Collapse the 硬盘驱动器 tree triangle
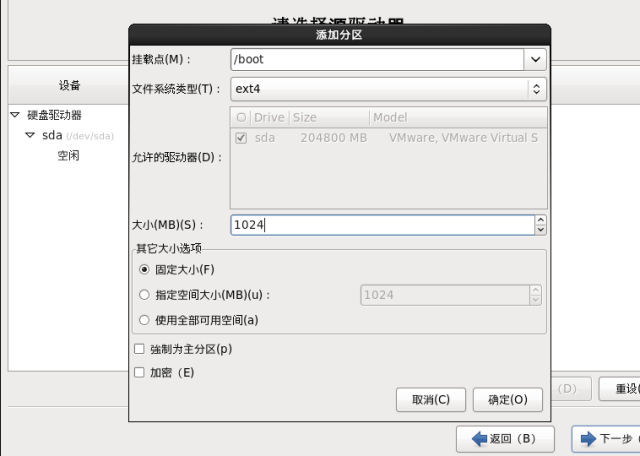 coord(15,115)
